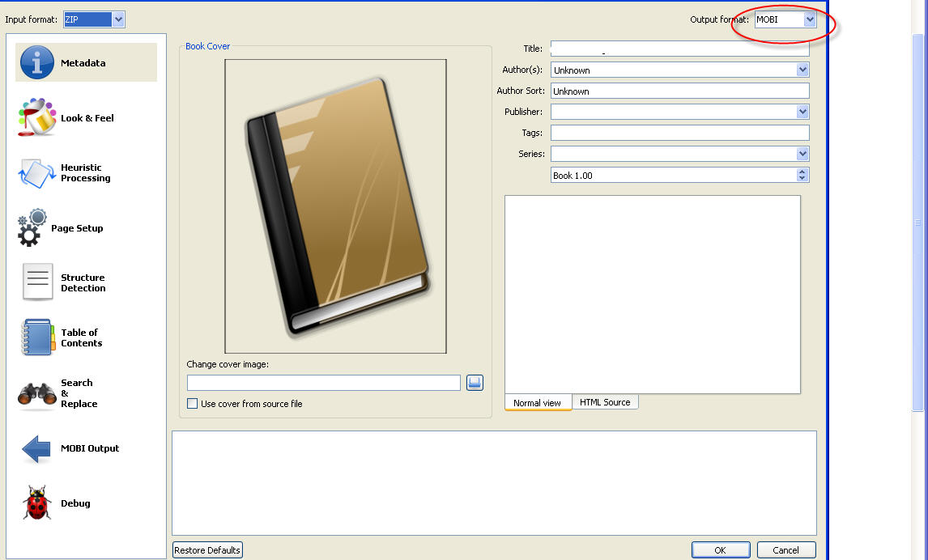Toggle Use cover from source file
This screenshot has width=928, height=560.
[193, 403]
